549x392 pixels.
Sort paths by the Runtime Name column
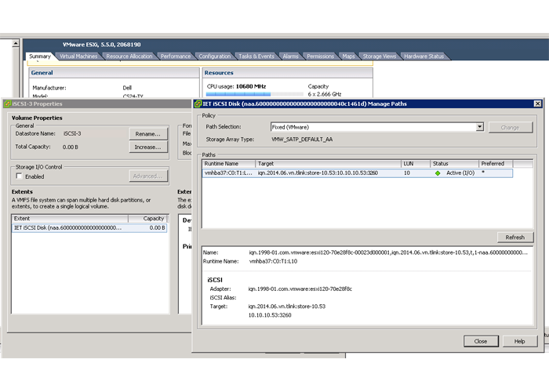[x=227, y=163]
